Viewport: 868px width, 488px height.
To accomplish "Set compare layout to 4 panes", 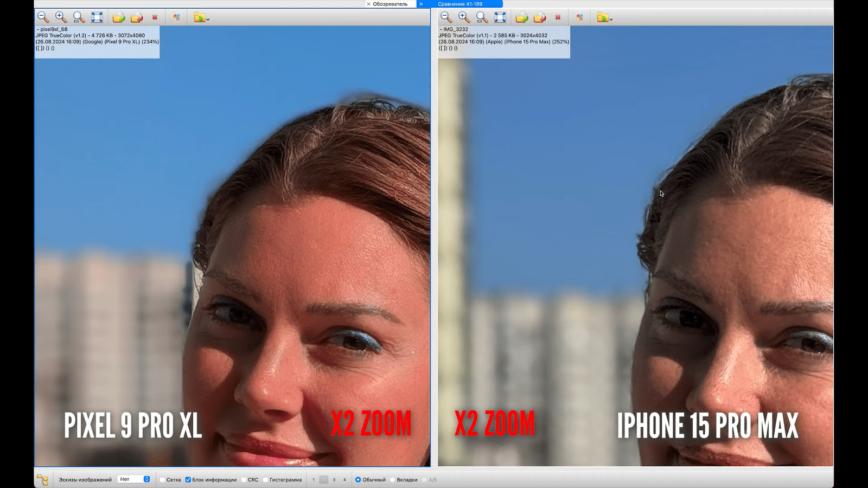I will pyautogui.click(x=344, y=480).
